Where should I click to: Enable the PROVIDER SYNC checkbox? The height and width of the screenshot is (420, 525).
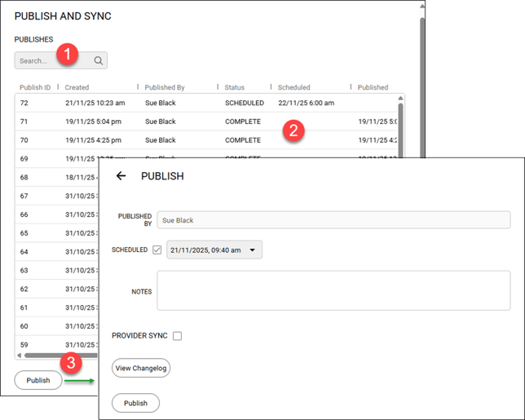click(177, 335)
